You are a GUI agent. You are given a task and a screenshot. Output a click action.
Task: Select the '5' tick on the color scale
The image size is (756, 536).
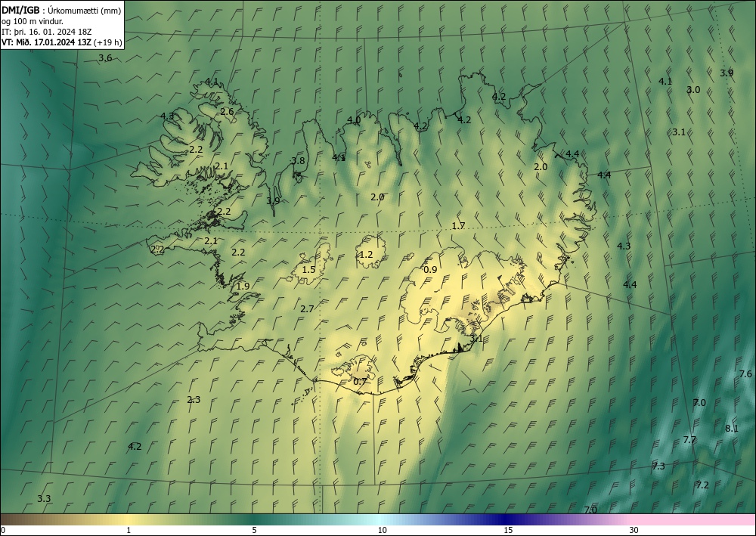[x=254, y=531]
